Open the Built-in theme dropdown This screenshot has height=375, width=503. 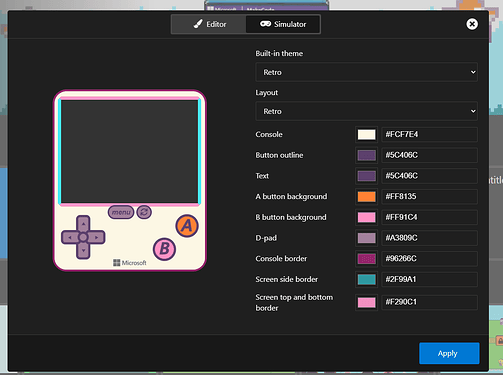coord(366,72)
